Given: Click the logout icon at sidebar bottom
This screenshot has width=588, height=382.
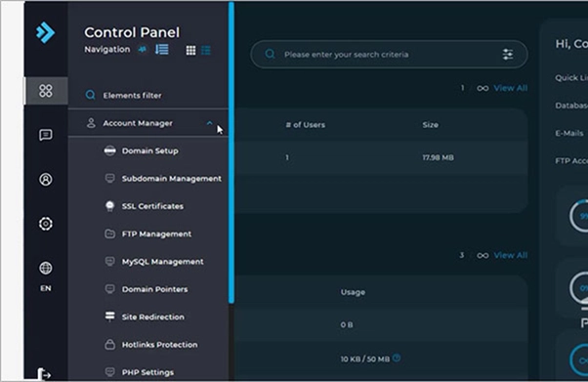Looking at the screenshot, I should (44, 374).
